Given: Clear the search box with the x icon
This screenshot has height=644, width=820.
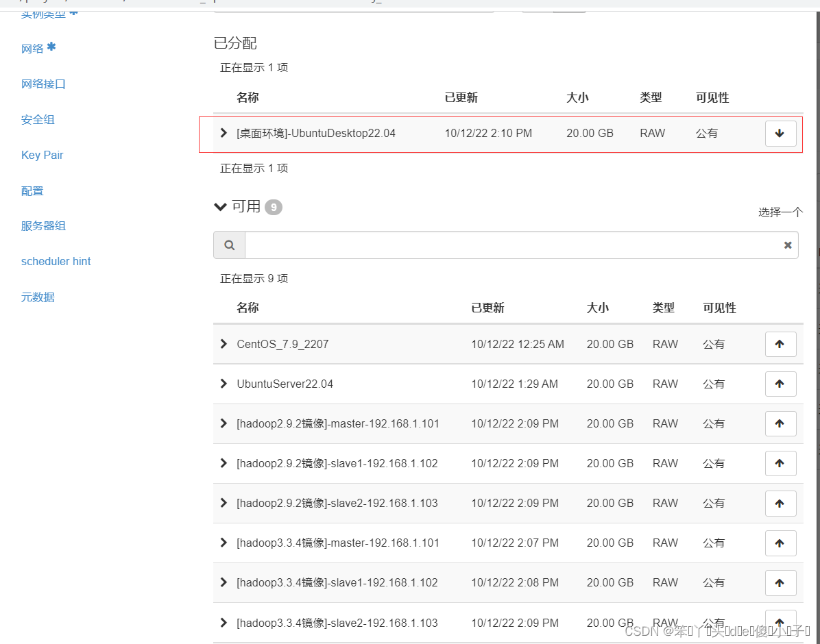Looking at the screenshot, I should coord(787,245).
